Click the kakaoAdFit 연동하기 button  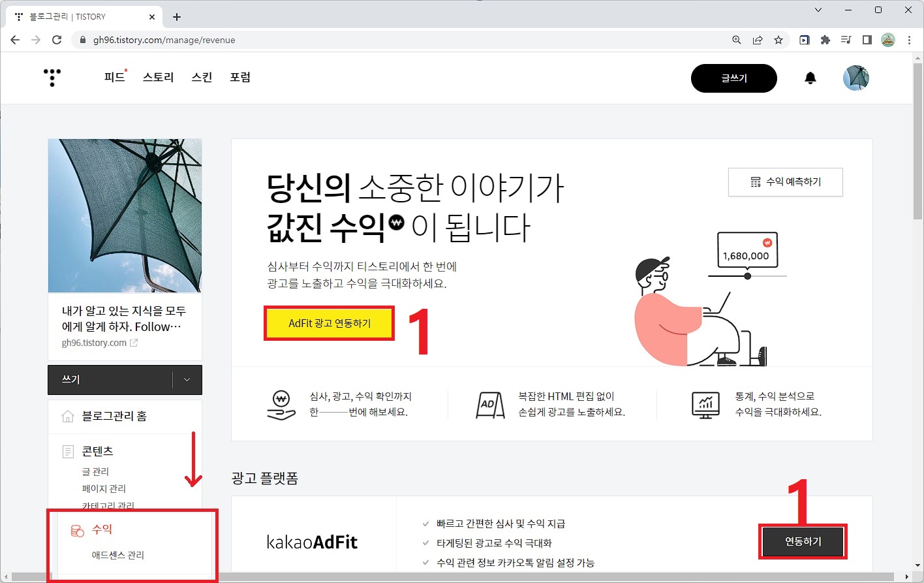point(803,542)
